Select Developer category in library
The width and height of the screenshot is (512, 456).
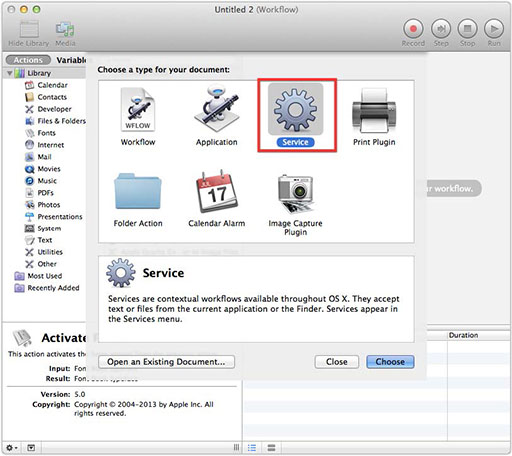pyautogui.click(x=48, y=109)
